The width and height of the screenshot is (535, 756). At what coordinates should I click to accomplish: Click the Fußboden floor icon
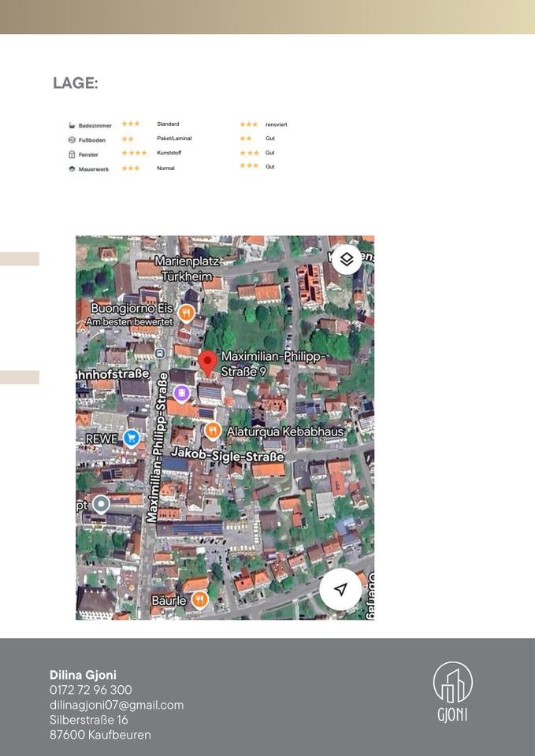coord(72,139)
